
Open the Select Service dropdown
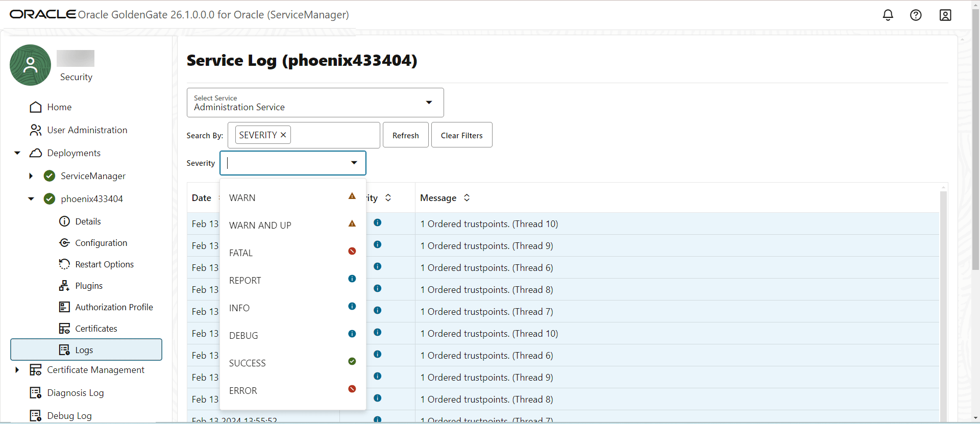315,103
